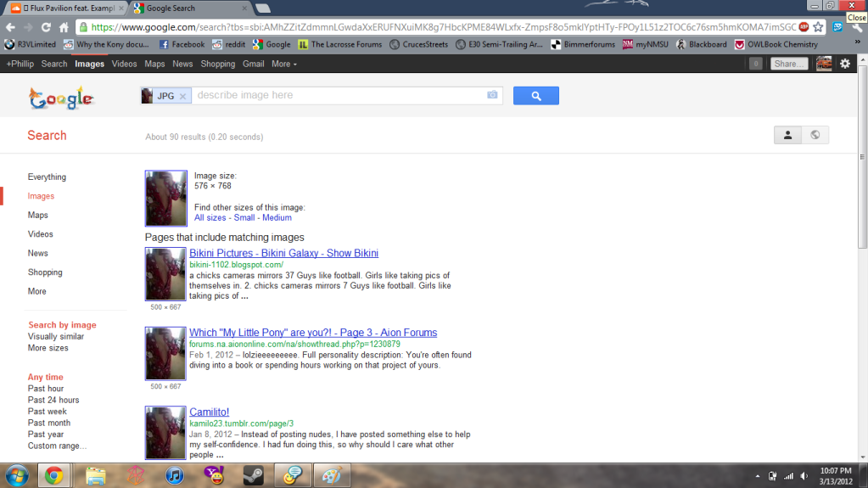
Task: Expand More search types in sidebar
Action: (37, 291)
